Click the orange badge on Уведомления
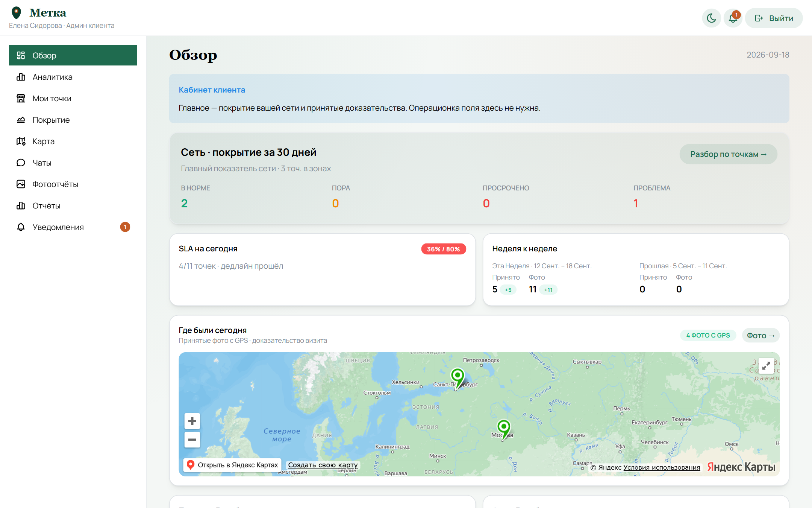Screen dimensions: 812x508 pyautogui.click(x=125, y=227)
